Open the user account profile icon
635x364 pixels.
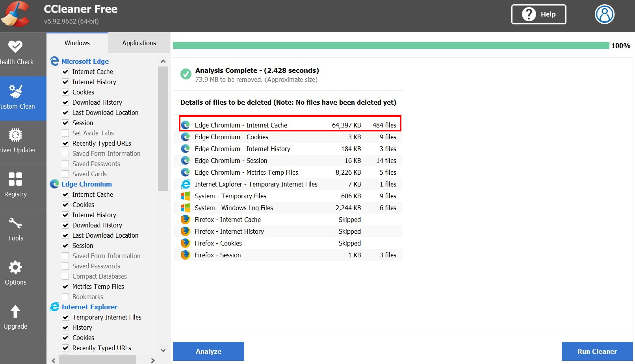coord(604,14)
